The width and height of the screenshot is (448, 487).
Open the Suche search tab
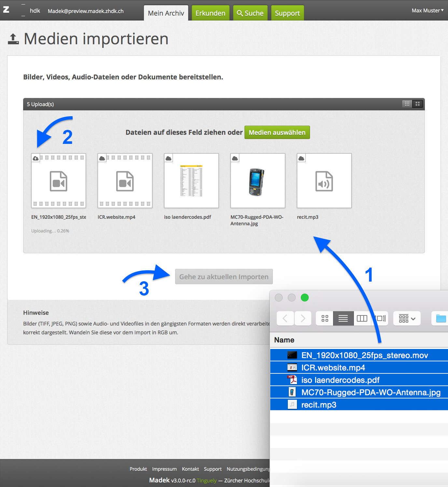coord(250,13)
